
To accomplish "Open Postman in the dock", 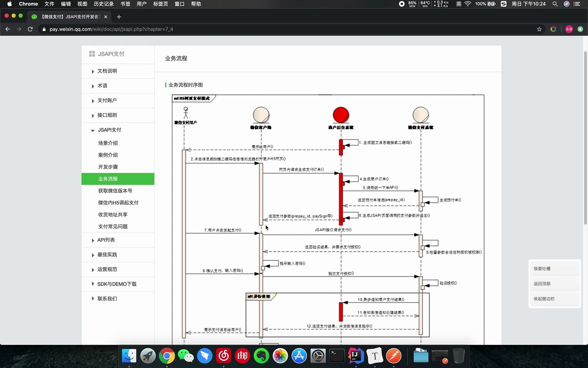I will point(394,356).
